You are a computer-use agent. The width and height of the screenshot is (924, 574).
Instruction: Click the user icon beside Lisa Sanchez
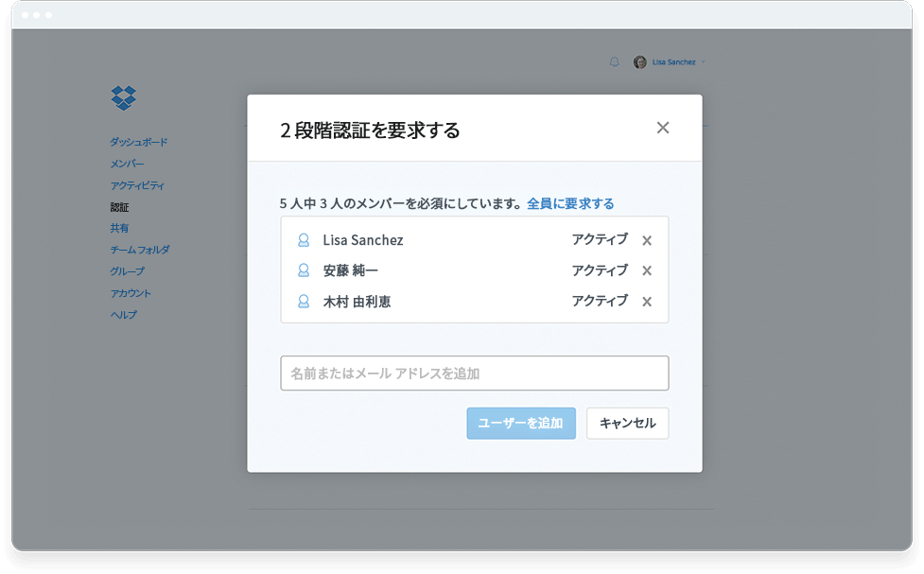pos(302,240)
